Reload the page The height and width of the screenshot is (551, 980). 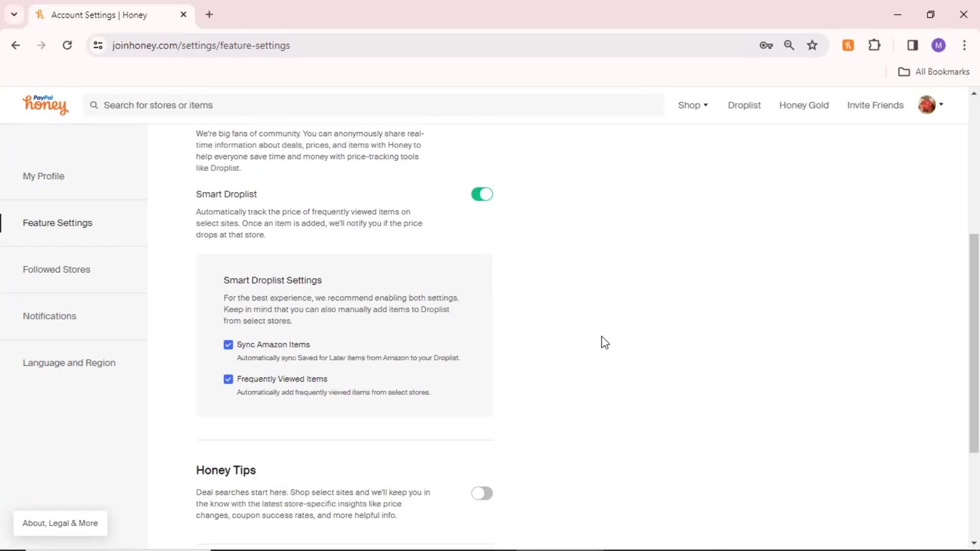pyautogui.click(x=67, y=45)
